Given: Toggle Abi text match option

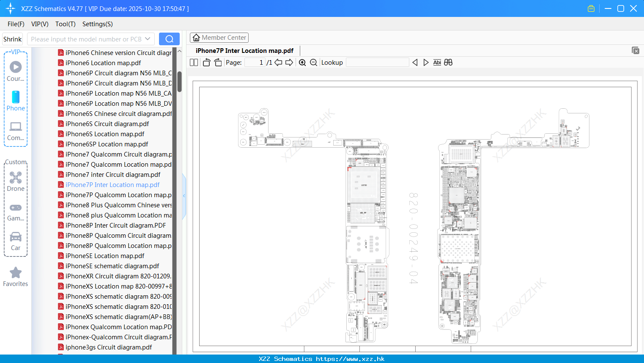Looking at the screenshot, I should click(437, 63).
